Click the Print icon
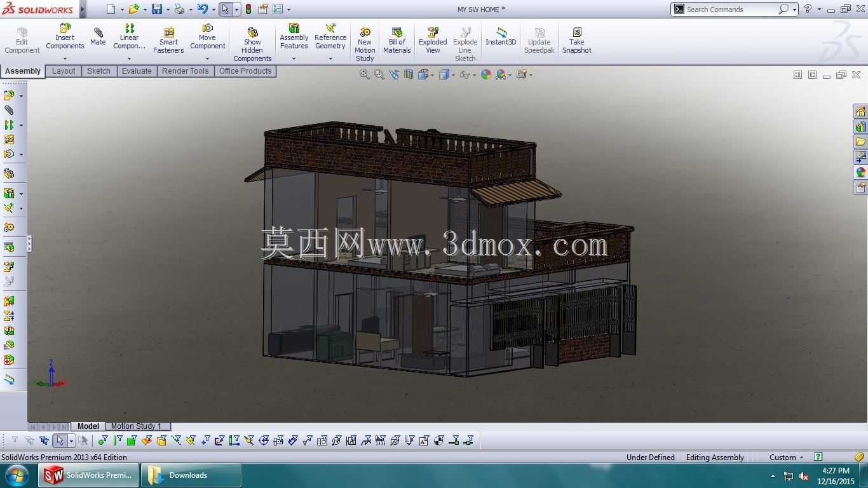Viewport: 868px width, 488px height. [x=179, y=9]
